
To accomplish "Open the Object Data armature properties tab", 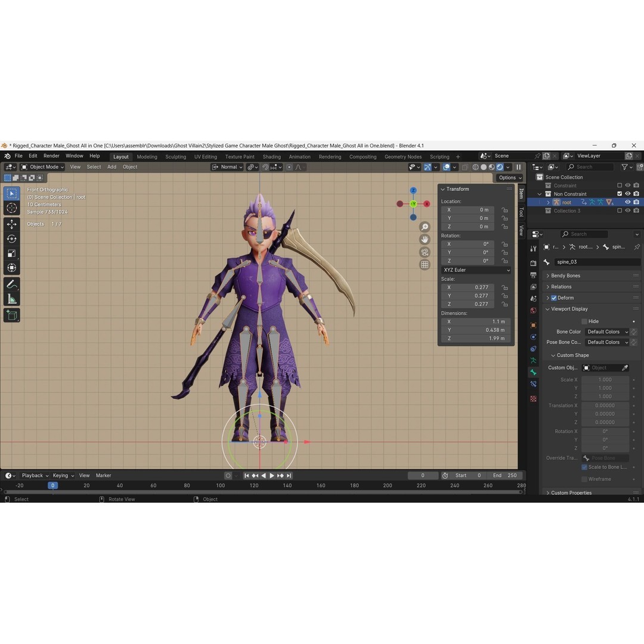I will click(x=533, y=360).
